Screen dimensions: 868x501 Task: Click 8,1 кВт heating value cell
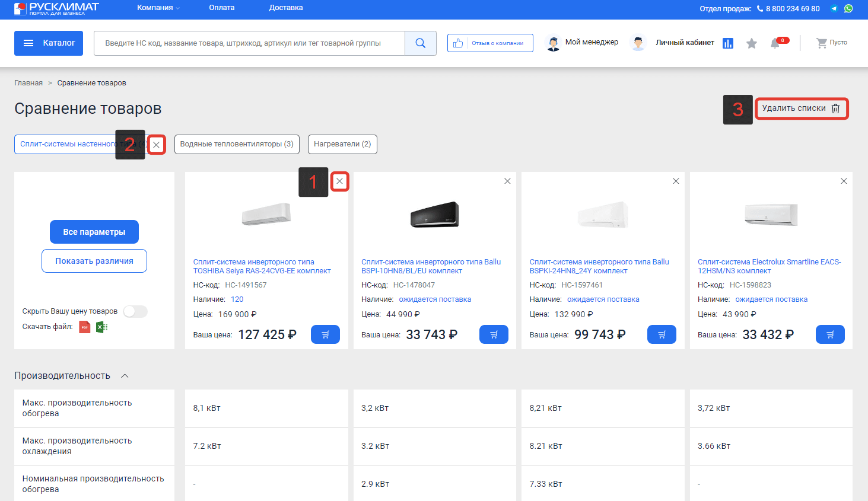pyautogui.click(x=266, y=408)
